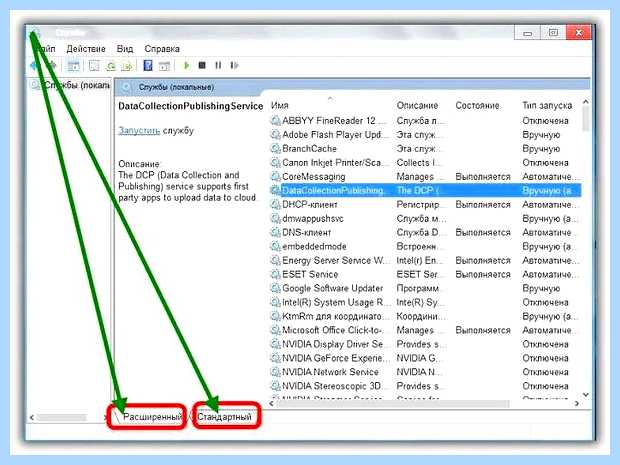Select NVIDIA Stereoscopic 3D service name

pyautogui.click(x=331, y=386)
